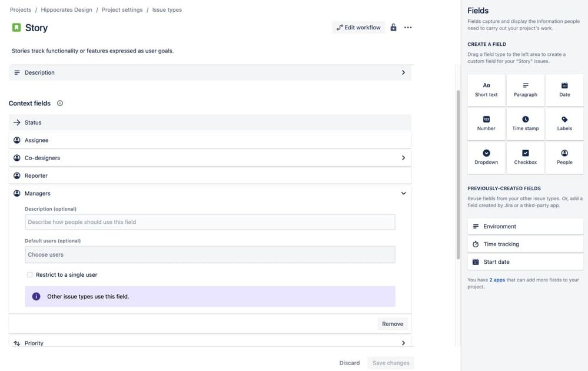Select the Paragraph field type

tap(526, 90)
